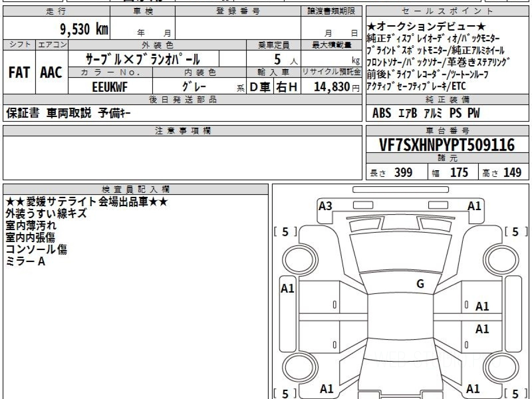Click the mileage value 9,530 km
Image resolution: width=532 pixels, height=399 pixels.
84,29
